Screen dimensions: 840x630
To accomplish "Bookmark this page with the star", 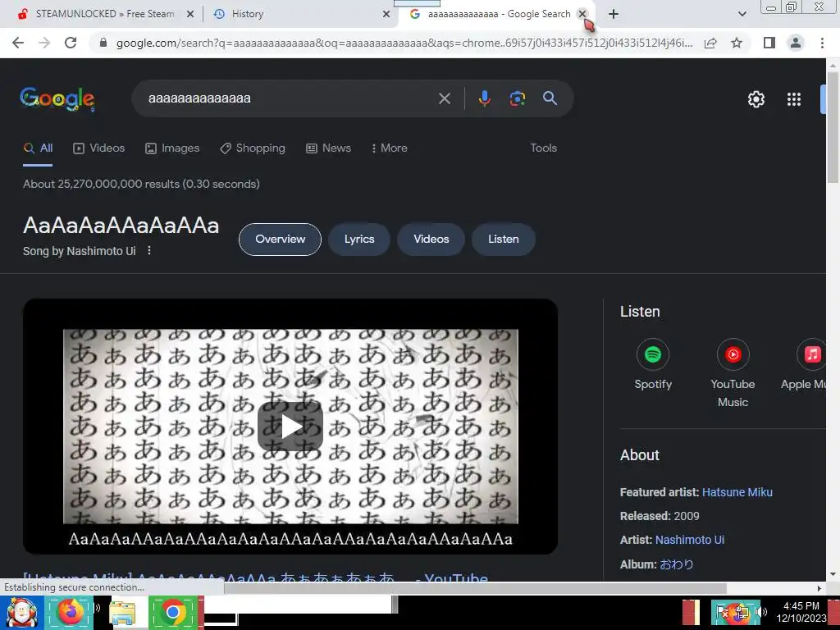I will coord(737,43).
